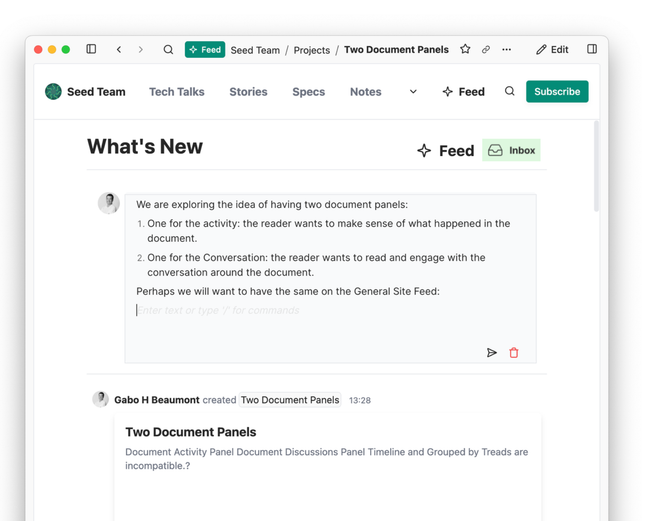Open the Inbox button

pos(511,150)
